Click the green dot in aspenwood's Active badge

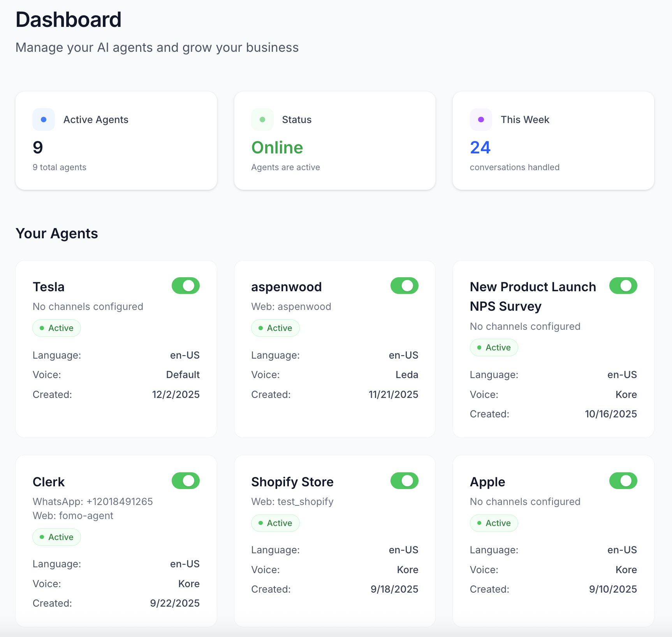coord(261,328)
